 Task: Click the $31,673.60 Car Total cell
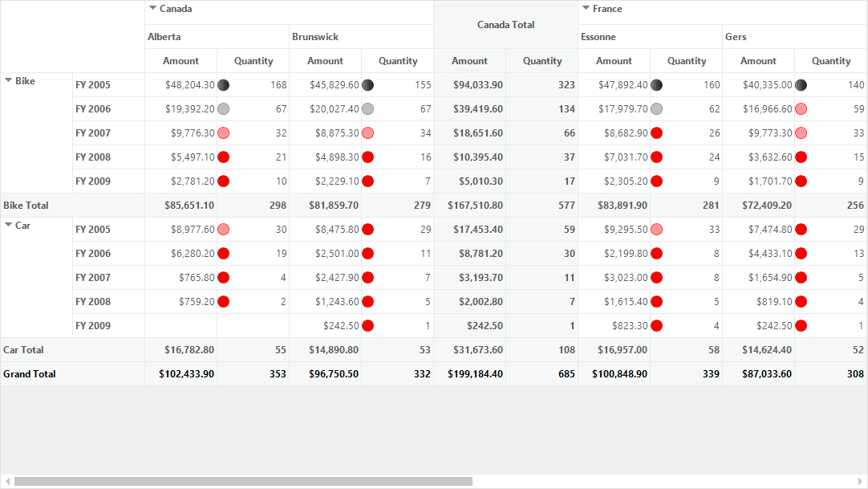tap(469, 350)
